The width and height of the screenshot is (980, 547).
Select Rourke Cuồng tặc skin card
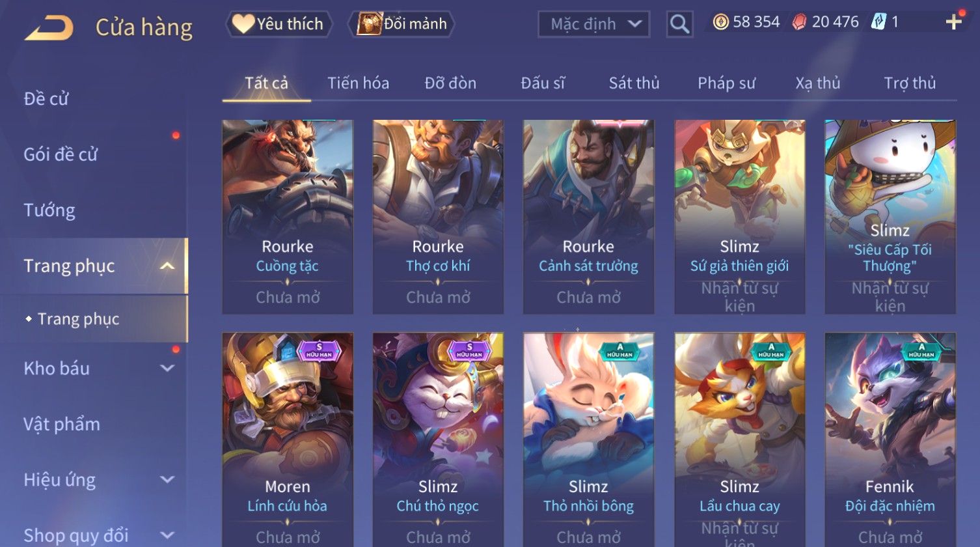click(288, 217)
